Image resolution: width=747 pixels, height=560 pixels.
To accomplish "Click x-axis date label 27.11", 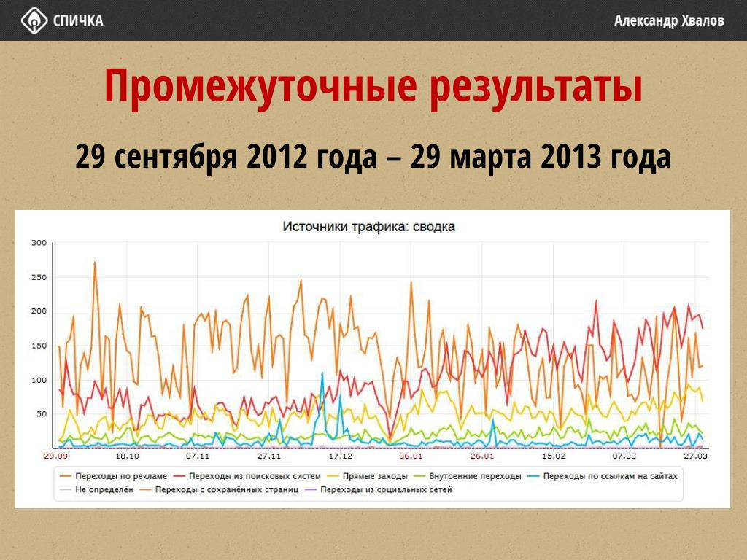I will 269,456.
